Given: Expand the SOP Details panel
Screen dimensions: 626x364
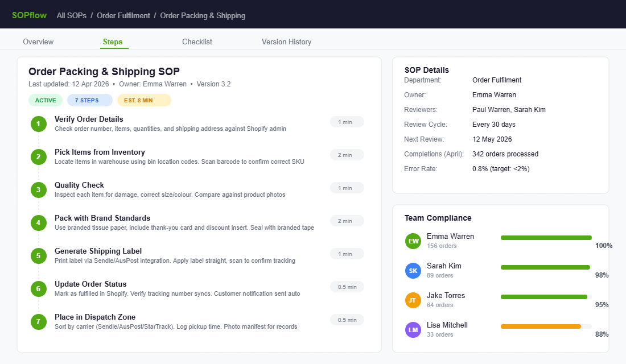Looking at the screenshot, I should pyautogui.click(x=426, y=69).
